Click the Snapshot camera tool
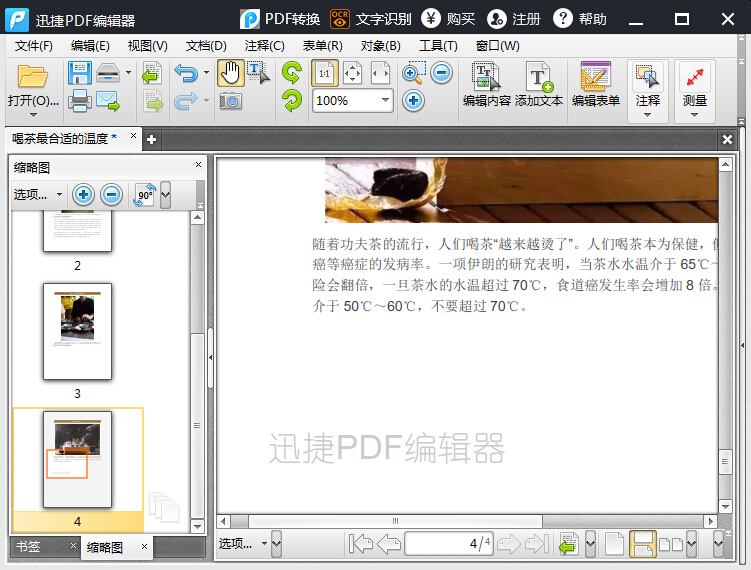This screenshot has height=570, width=751. (230, 101)
